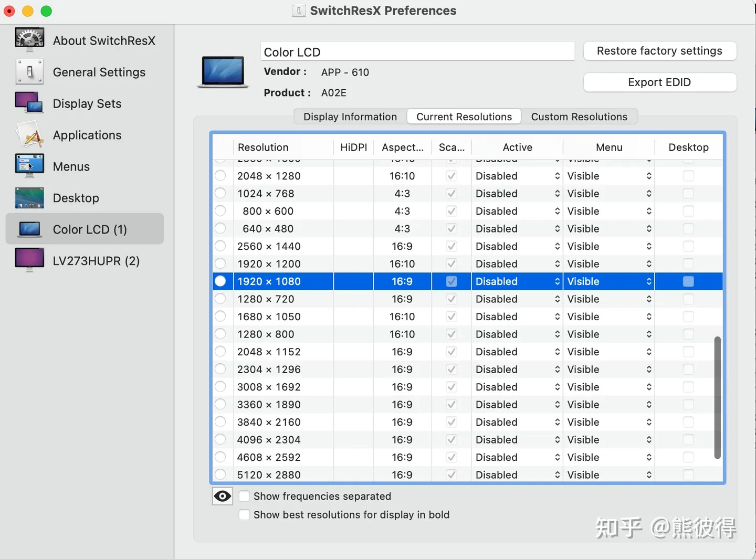Switch to Current Resolutions tab

pyautogui.click(x=464, y=117)
